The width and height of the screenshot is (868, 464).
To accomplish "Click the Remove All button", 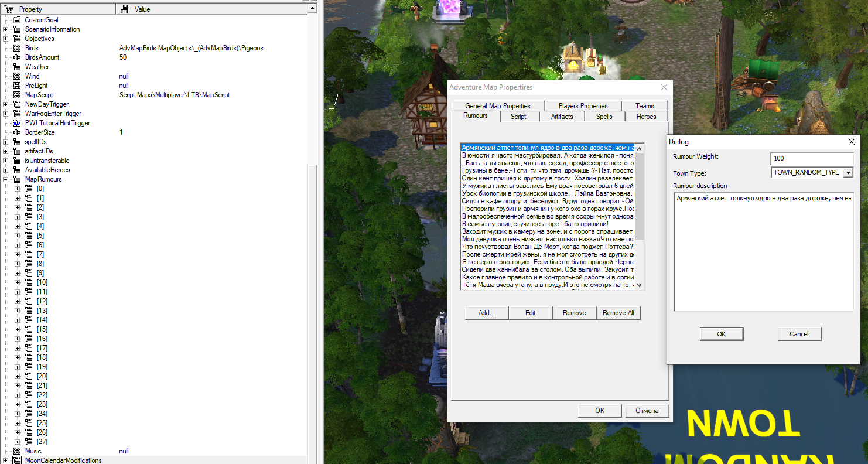I will click(618, 313).
